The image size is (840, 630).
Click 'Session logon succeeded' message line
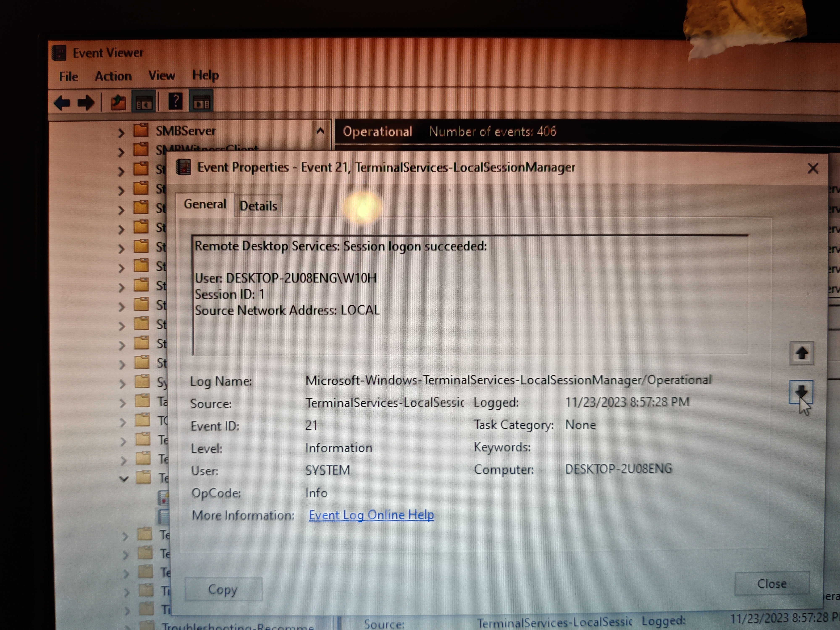[x=341, y=246]
